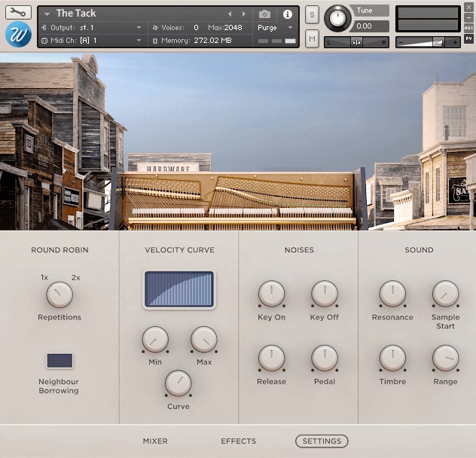Go to next instrument with right arrow

pyautogui.click(x=243, y=14)
